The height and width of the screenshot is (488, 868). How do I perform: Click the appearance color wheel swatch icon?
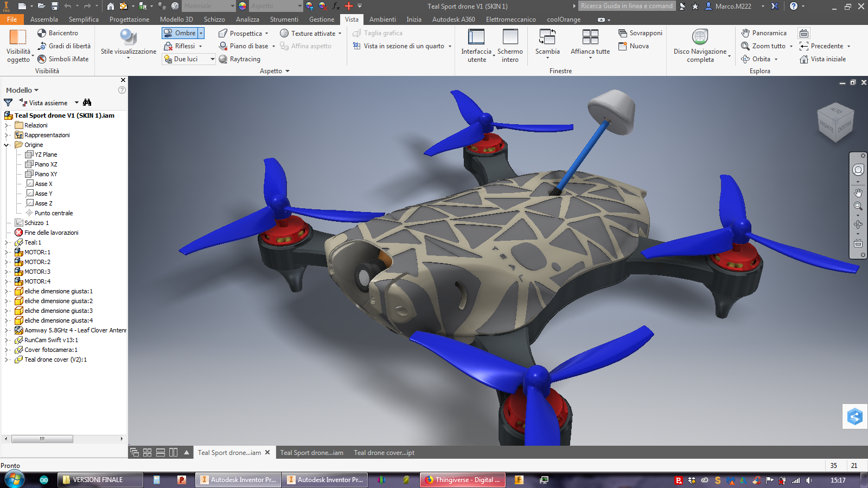click(x=242, y=6)
